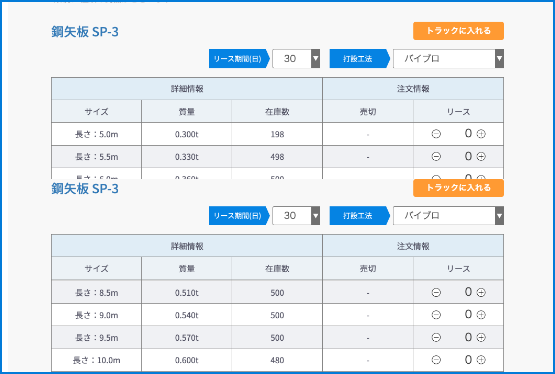Click the 長さ:9.0m size cell
555x374 pixels.
(97, 315)
